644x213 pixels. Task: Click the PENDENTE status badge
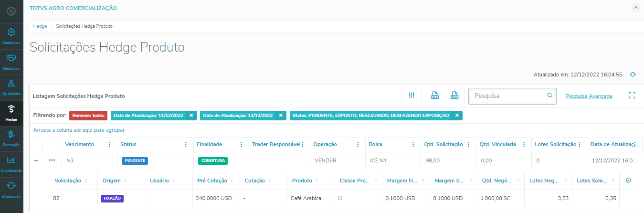click(x=135, y=160)
